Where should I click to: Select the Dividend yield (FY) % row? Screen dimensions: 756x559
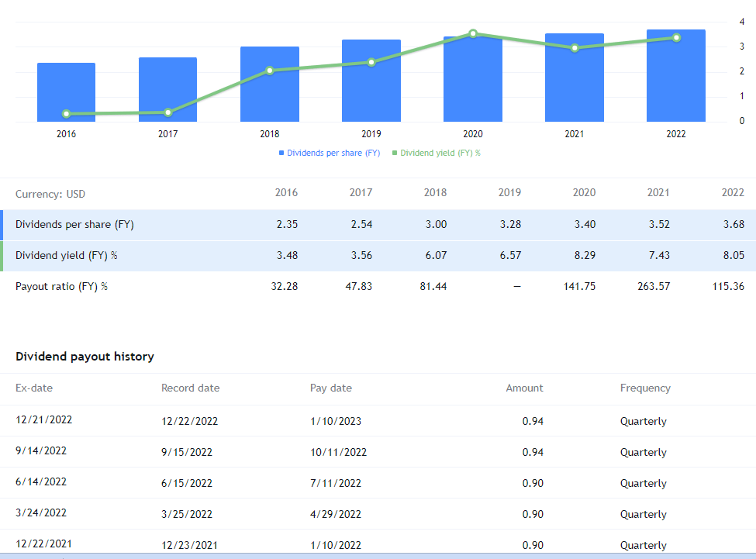pyautogui.click(x=67, y=255)
